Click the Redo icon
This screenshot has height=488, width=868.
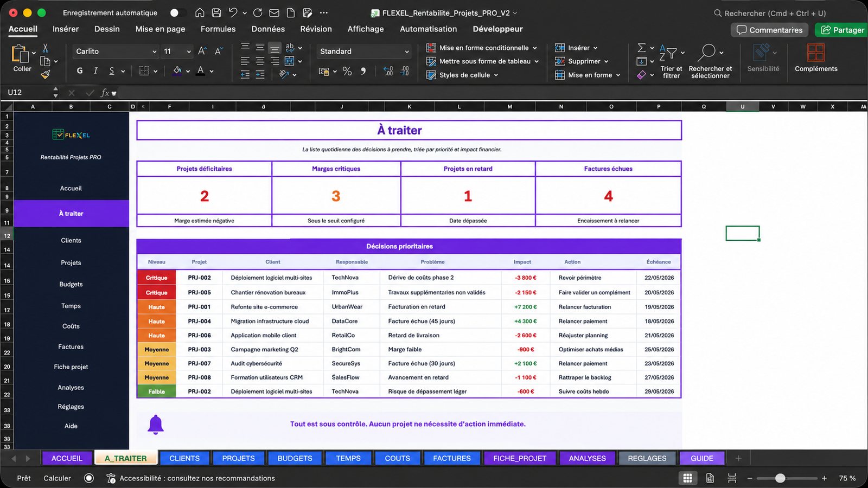pyautogui.click(x=258, y=12)
